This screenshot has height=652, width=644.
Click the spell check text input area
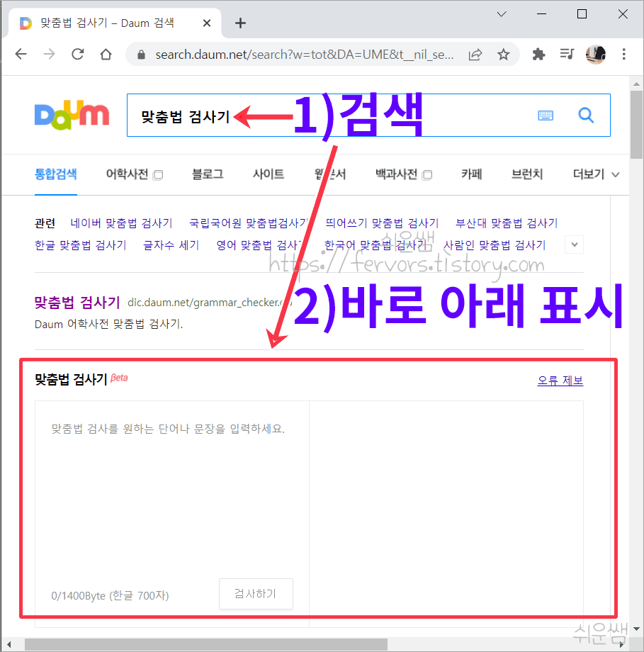(172, 486)
